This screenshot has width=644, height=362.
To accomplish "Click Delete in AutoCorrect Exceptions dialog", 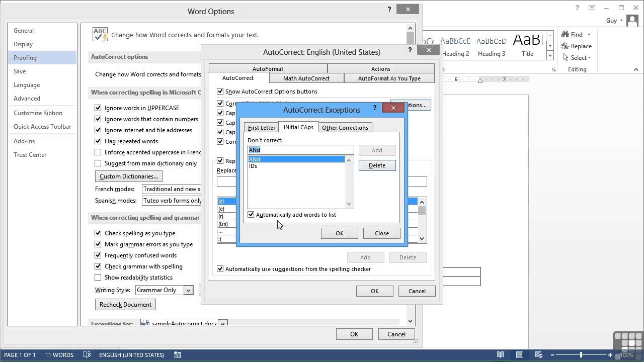I will click(377, 165).
